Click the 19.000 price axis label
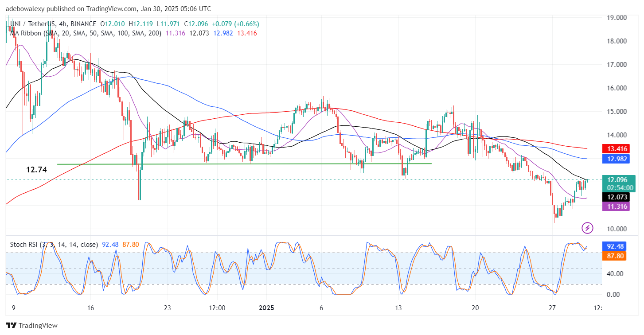This screenshot has width=644, height=335. point(617,18)
